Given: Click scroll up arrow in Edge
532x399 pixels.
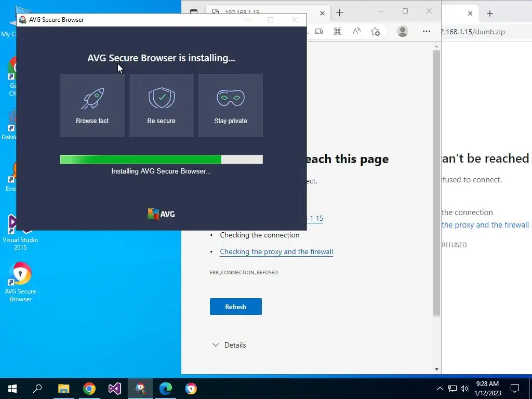Looking at the screenshot, I should click(x=436, y=46).
